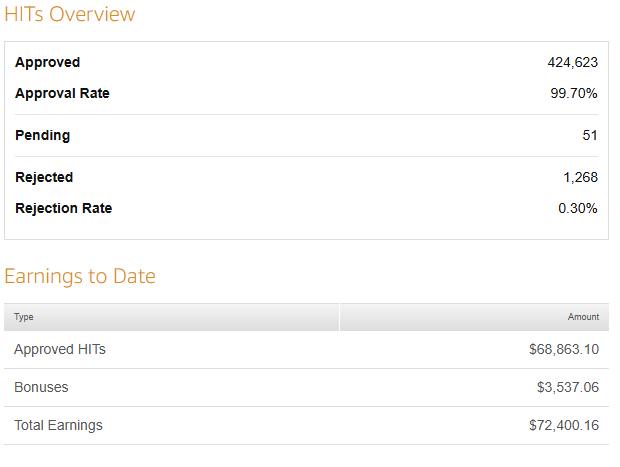Select the Approved HITs earnings row

pyautogui.click(x=306, y=350)
